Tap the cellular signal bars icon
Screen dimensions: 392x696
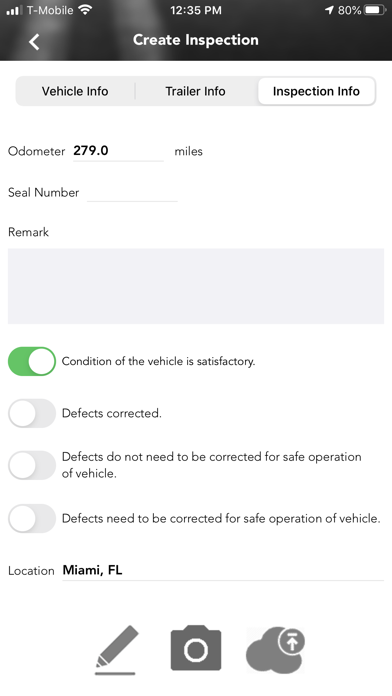click(x=14, y=10)
